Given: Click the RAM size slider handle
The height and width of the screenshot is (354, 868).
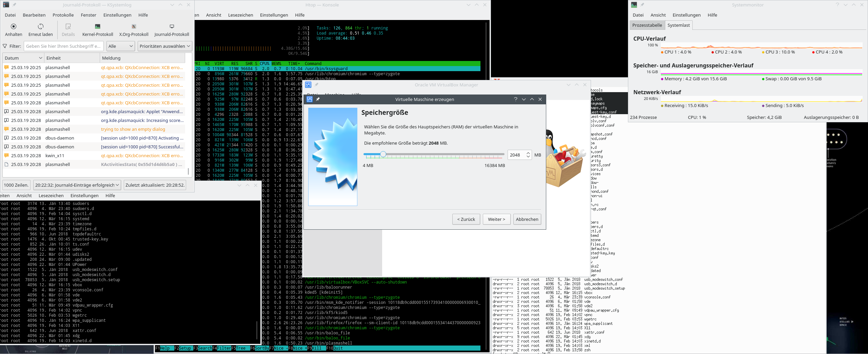Looking at the screenshot, I should [x=383, y=154].
